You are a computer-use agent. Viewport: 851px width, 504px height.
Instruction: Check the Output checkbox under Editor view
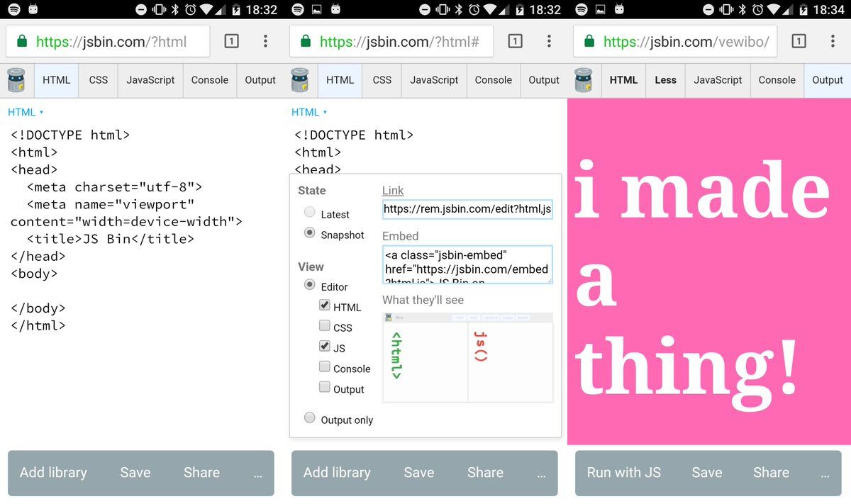coord(325,387)
